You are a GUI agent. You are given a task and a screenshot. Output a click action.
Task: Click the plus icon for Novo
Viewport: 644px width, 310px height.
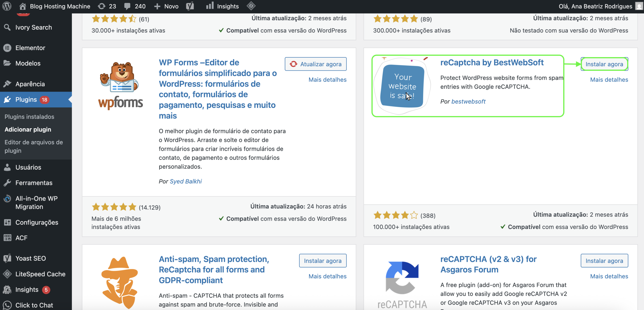point(157,6)
